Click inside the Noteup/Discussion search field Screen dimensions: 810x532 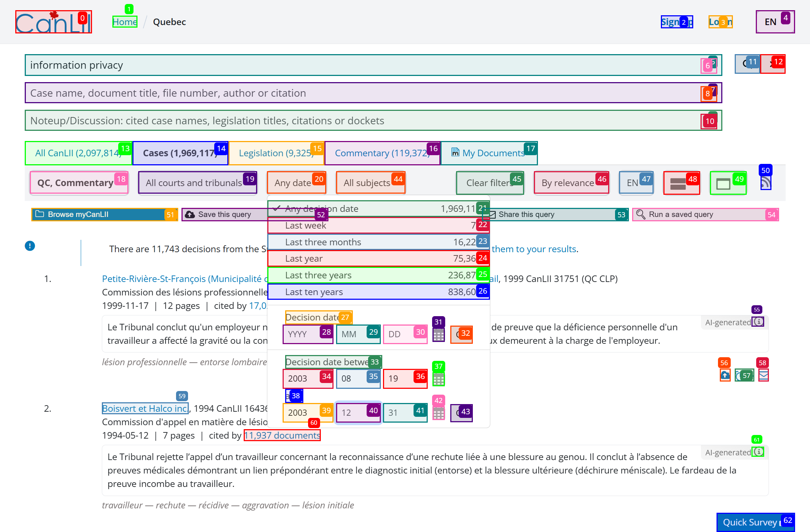(327, 120)
